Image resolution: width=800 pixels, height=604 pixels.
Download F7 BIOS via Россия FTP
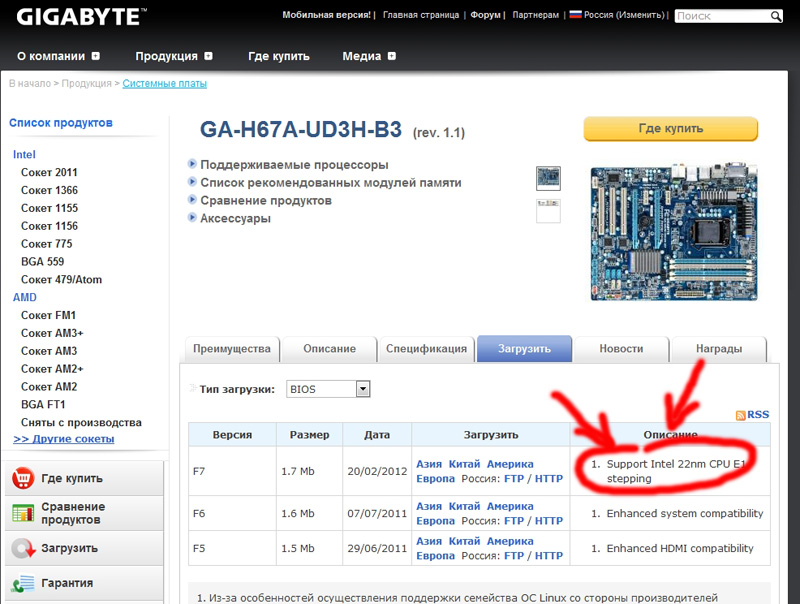(514, 479)
